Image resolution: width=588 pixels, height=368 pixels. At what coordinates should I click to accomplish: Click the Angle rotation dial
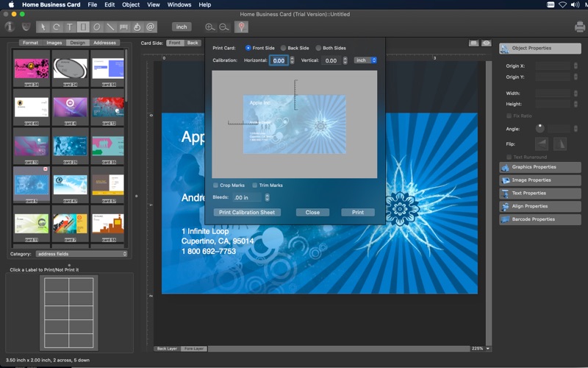540,129
